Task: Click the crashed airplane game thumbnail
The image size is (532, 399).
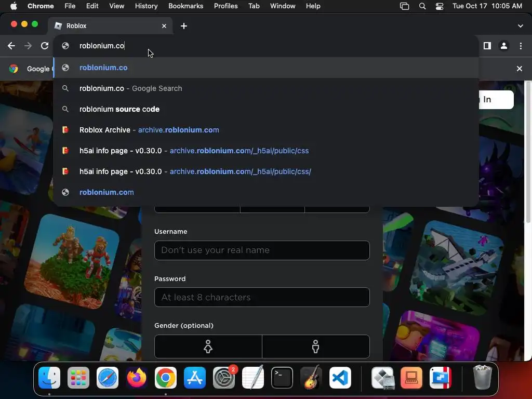Action: 456,268
